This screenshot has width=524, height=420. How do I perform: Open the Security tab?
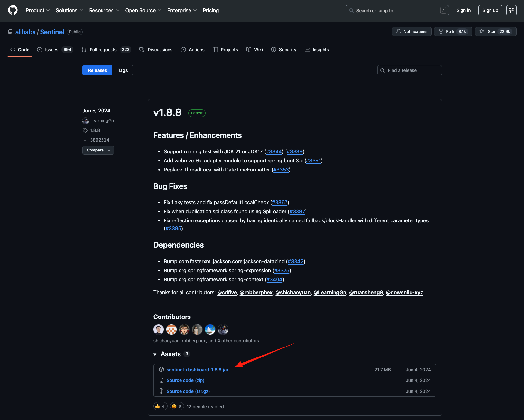tap(284, 50)
